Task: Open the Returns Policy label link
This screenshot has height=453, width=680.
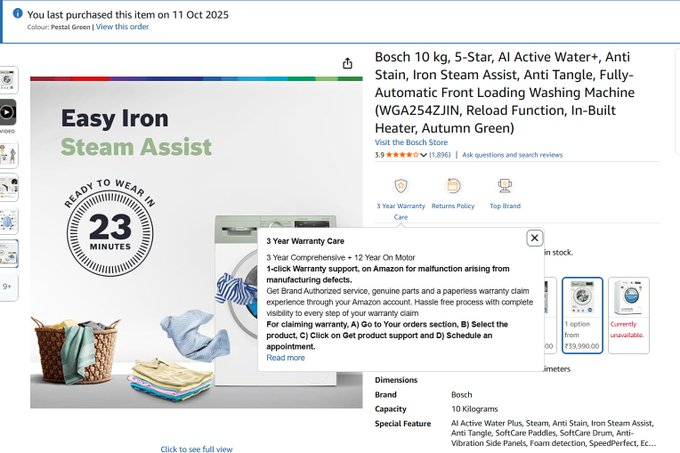Action: (453, 206)
